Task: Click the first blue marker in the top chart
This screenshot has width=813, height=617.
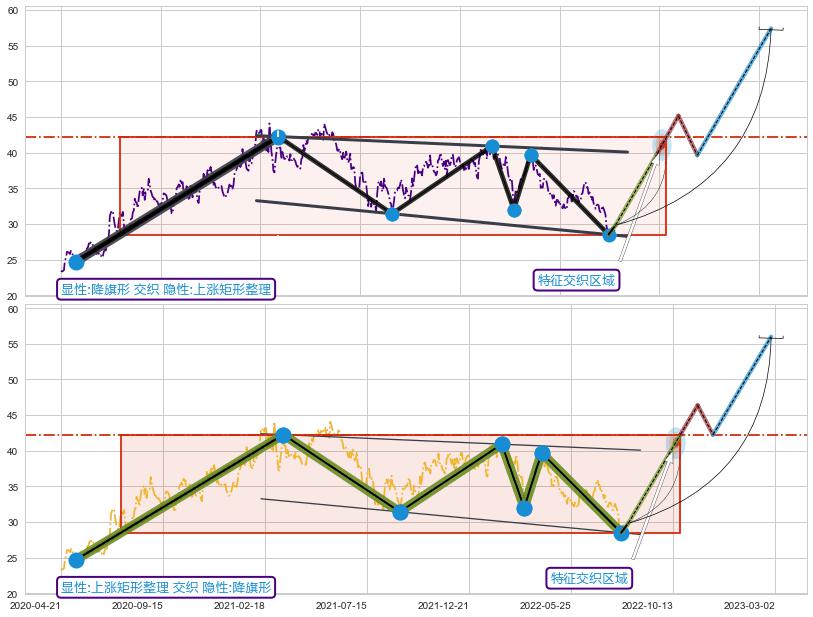Action: pyautogui.click(x=76, y=262)
